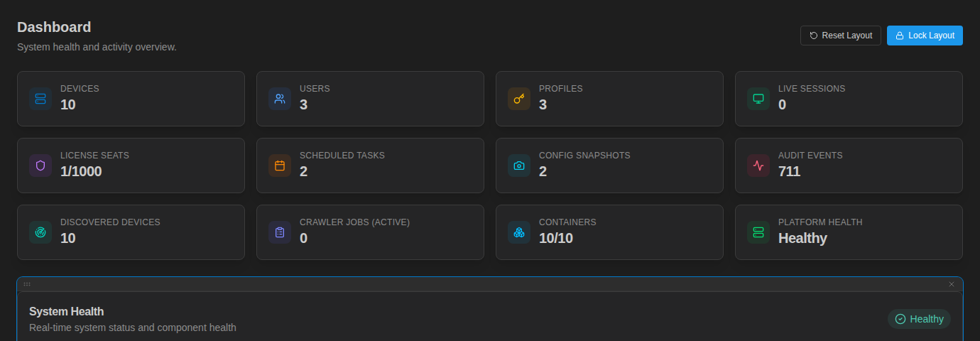Click the drag handle on System Health widget

pos(27,284)
